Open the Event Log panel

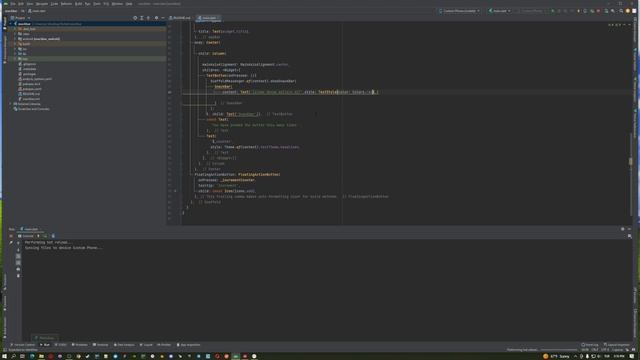(x=589, y=345)
